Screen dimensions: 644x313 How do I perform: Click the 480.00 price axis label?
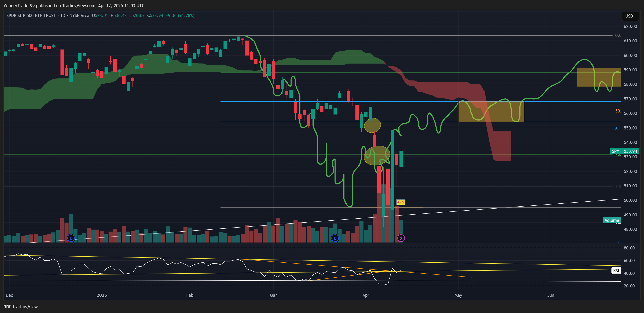tap(630, 229)
